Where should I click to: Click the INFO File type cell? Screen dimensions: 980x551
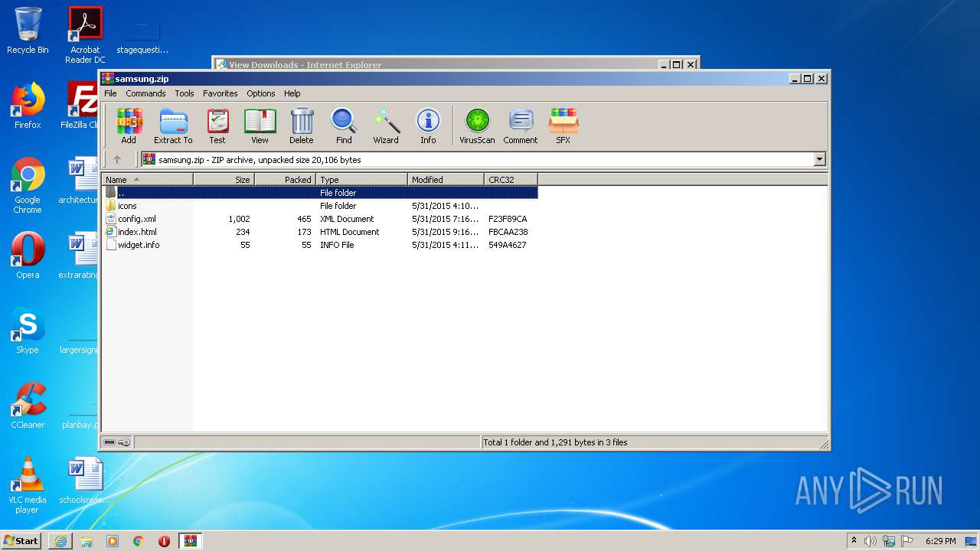pos(337,245)
